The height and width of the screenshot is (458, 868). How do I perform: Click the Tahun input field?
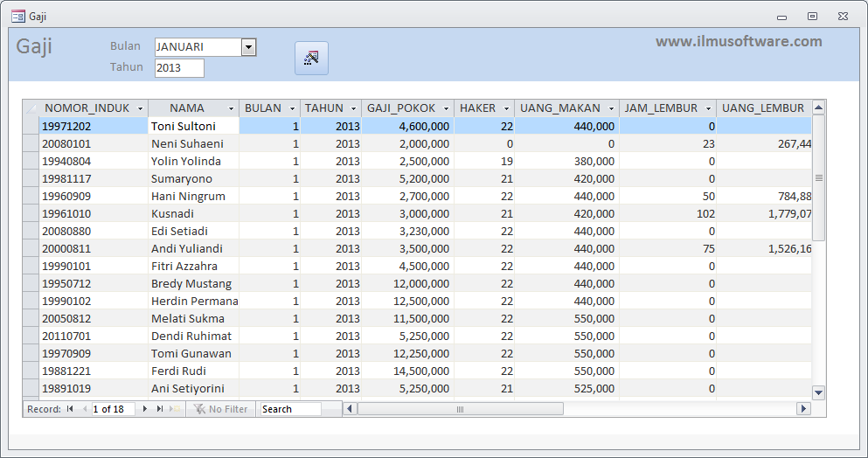179,67
